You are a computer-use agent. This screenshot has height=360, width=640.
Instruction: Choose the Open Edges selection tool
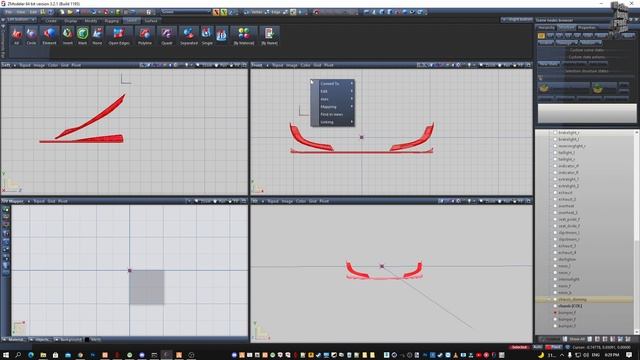(119, 36)
